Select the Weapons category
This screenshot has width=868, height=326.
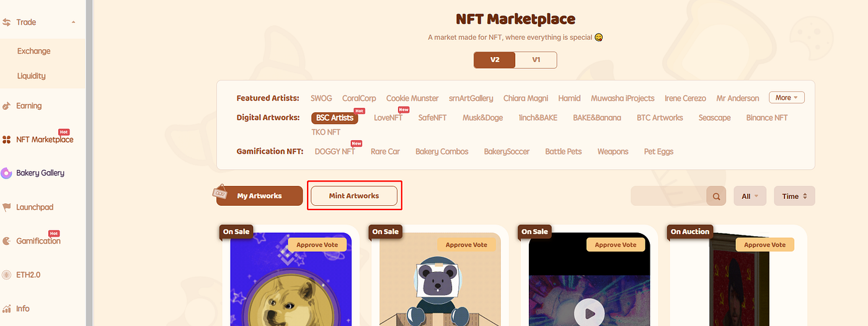click(x=613, y=151)
